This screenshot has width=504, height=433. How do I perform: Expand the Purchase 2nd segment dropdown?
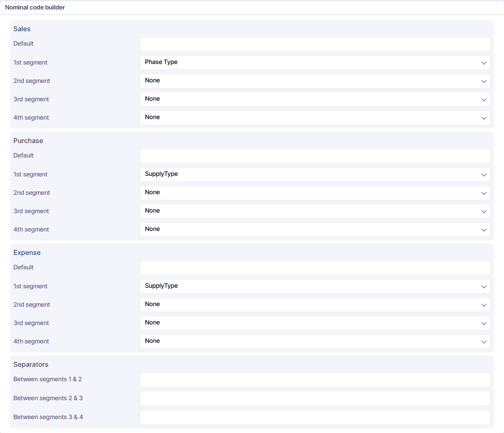point(314,193)
